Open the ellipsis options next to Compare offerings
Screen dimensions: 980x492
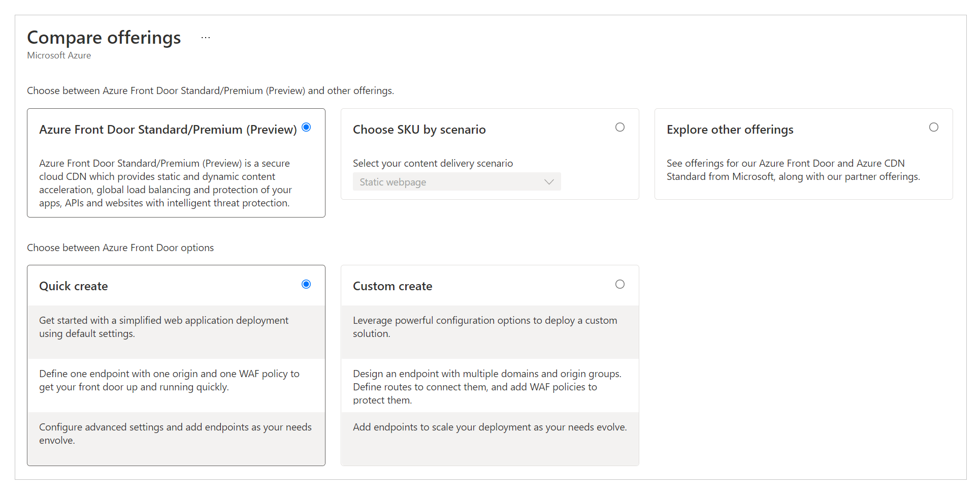pyautogui.click(x=205, y=37)
